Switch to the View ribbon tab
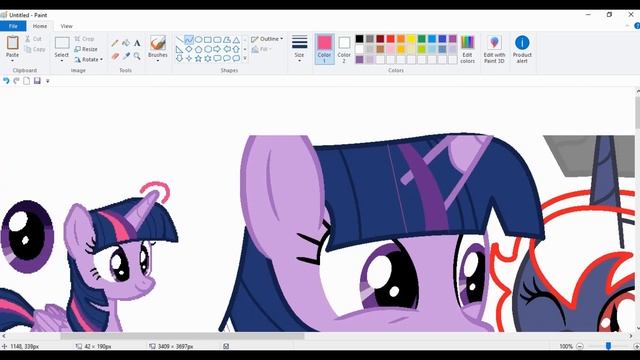The image size is (640, 360). click(x=67, y=26)
